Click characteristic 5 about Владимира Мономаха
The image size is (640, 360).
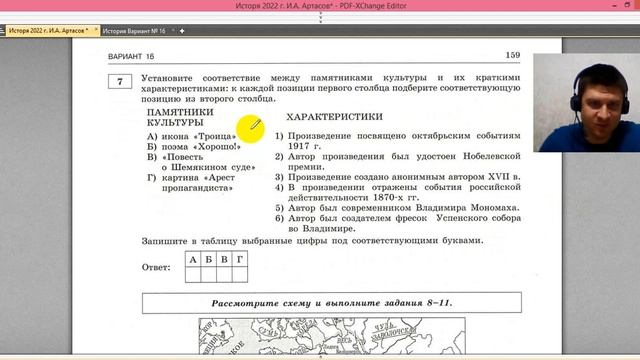point(398,208)
